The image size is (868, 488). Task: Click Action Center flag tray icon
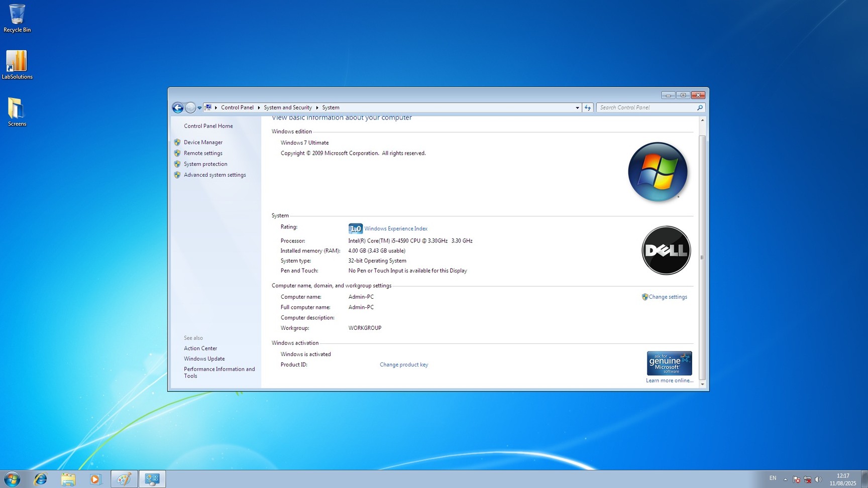click(797, 479)
